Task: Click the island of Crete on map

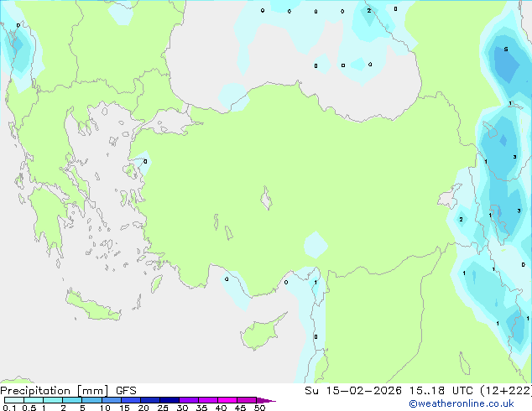Action: tap(93, 305)
